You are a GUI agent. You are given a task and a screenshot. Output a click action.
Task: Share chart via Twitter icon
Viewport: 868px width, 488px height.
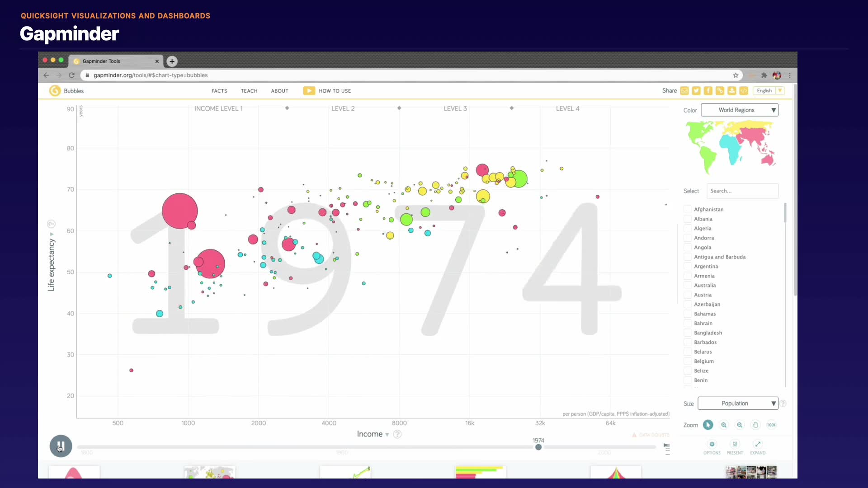(x=696, y=91)
